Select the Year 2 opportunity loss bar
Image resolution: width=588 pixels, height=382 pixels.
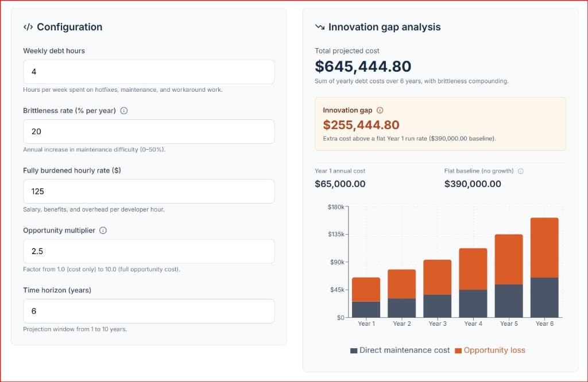(401, 284)
